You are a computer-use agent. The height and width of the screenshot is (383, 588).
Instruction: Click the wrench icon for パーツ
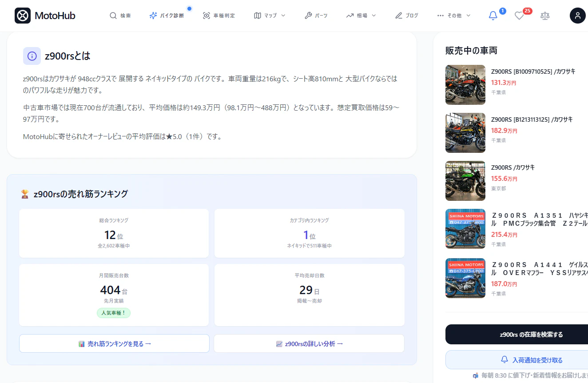(x=308, y=16)
